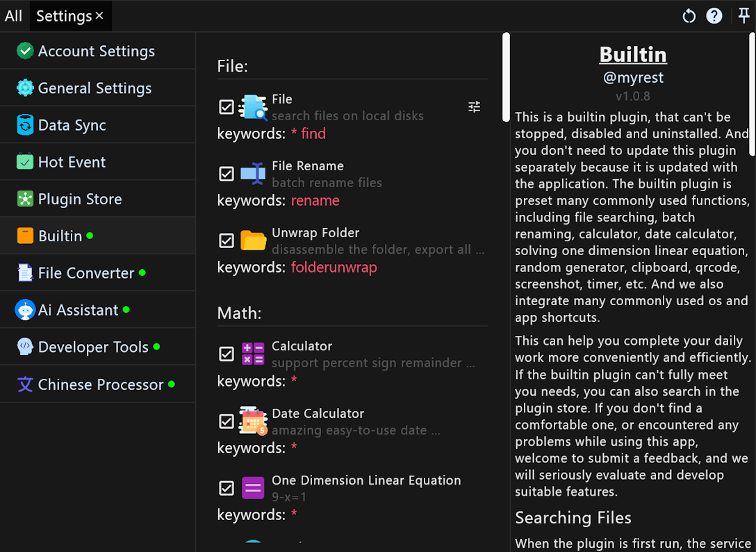Open the File plugin options sliders icon
This screenshot has width=756, height=552.
click(x=475, y=107)
